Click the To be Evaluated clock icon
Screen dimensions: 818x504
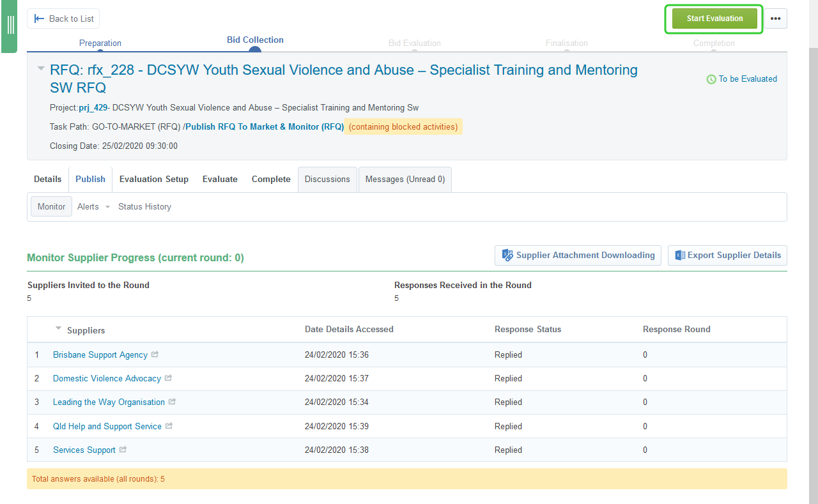pyautogui.click(x=711, y=79)
